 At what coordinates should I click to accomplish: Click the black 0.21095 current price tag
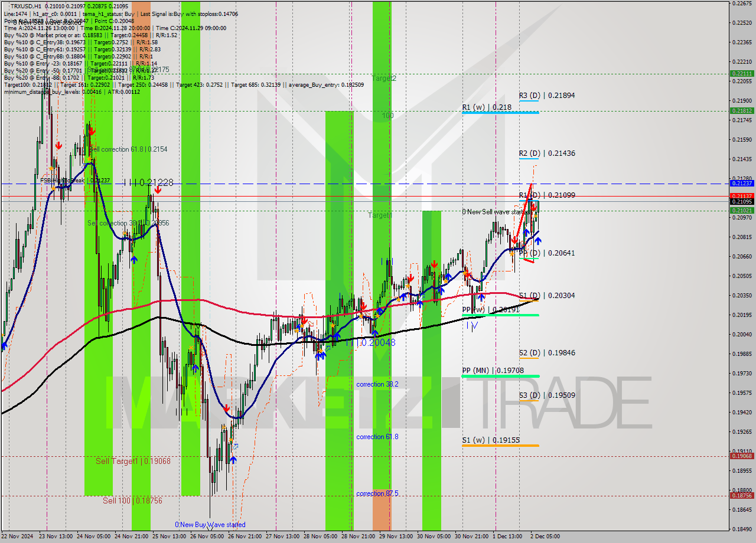point(742,202)
